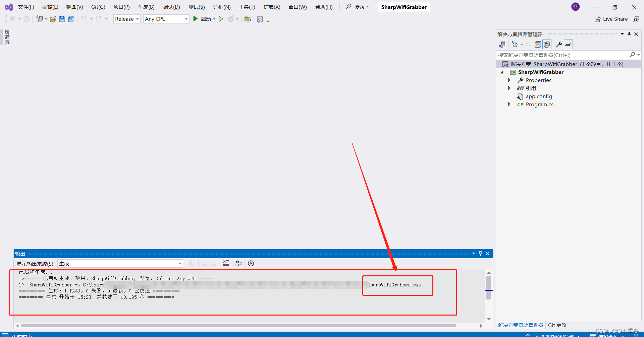
Task: Click the Solution Explorer search input field
Action: tap(562, 55)
